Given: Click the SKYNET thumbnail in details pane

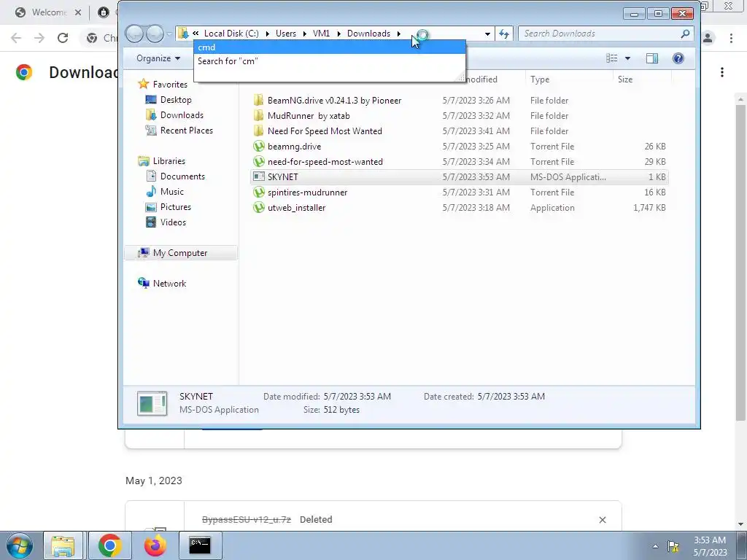Looking at the screenshot, I should tap(152, 403).
